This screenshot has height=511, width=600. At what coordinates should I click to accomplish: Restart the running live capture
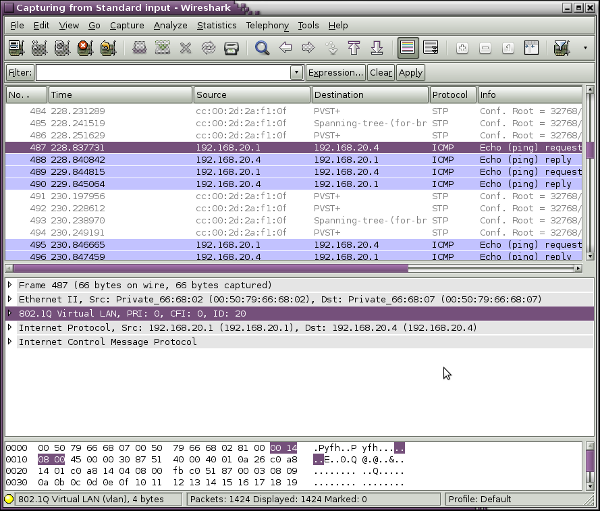coord(108,48)
